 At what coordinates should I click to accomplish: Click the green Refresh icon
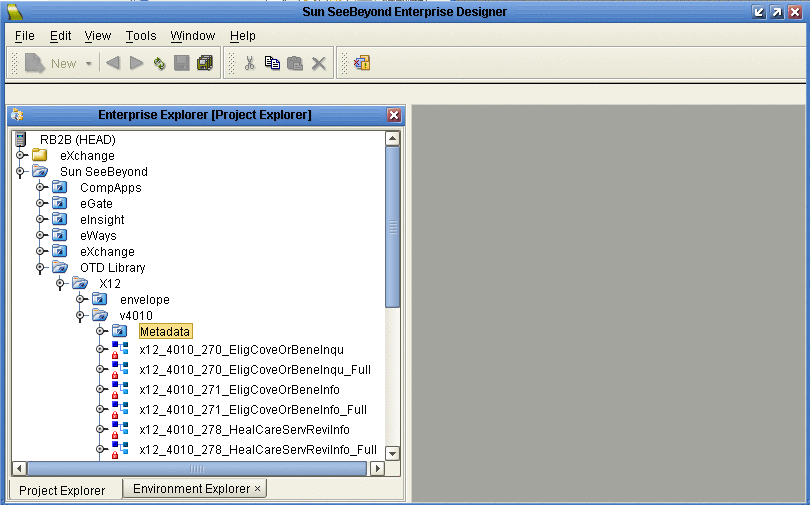tap(160, 64)
